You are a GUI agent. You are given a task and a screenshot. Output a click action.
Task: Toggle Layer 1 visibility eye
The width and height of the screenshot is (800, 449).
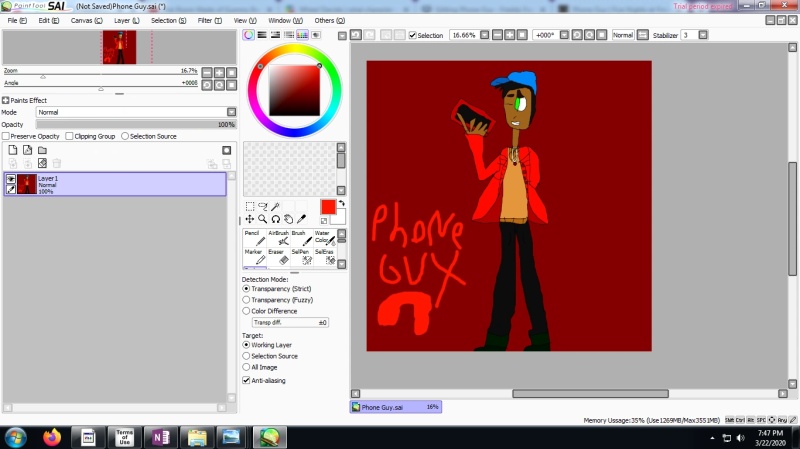(11, 179)
